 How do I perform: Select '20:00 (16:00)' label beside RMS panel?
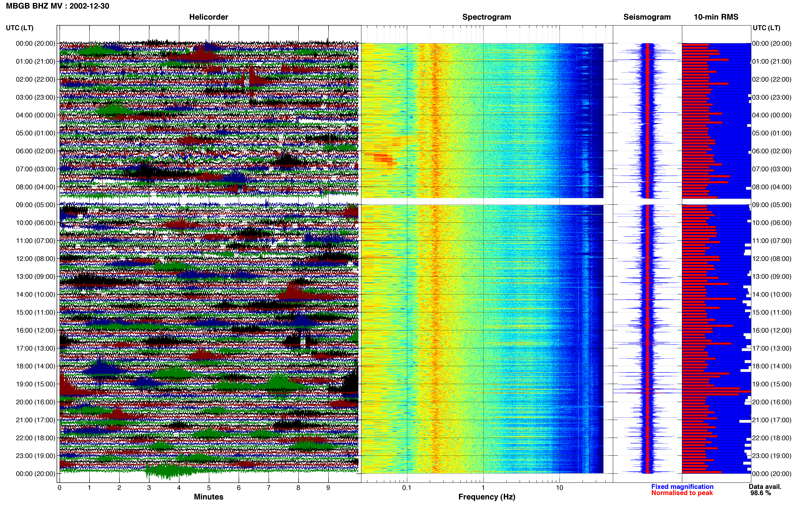pos(772,402)
